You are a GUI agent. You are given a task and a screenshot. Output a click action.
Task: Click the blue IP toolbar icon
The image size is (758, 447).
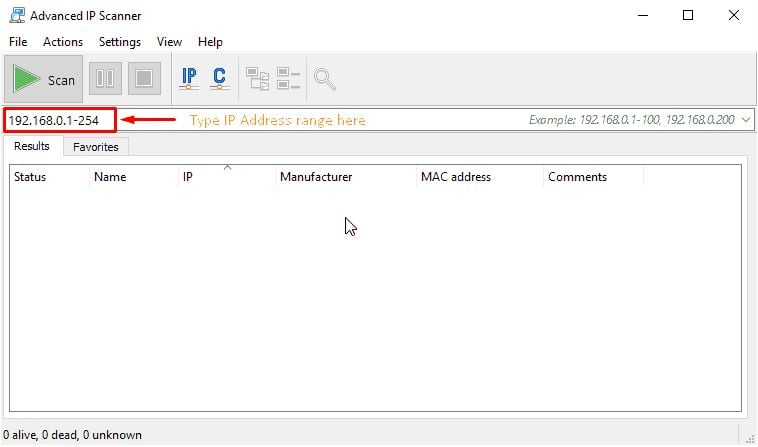coord(189,79)
